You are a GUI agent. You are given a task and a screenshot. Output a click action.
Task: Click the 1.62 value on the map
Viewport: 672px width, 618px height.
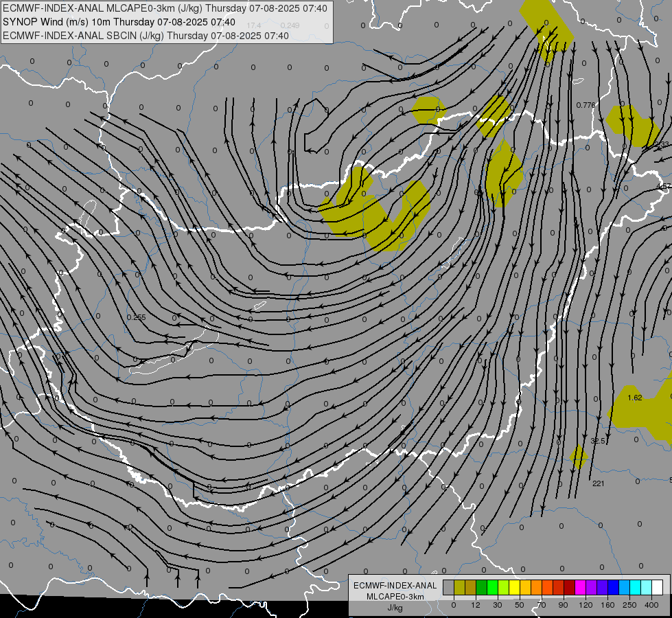635,398
